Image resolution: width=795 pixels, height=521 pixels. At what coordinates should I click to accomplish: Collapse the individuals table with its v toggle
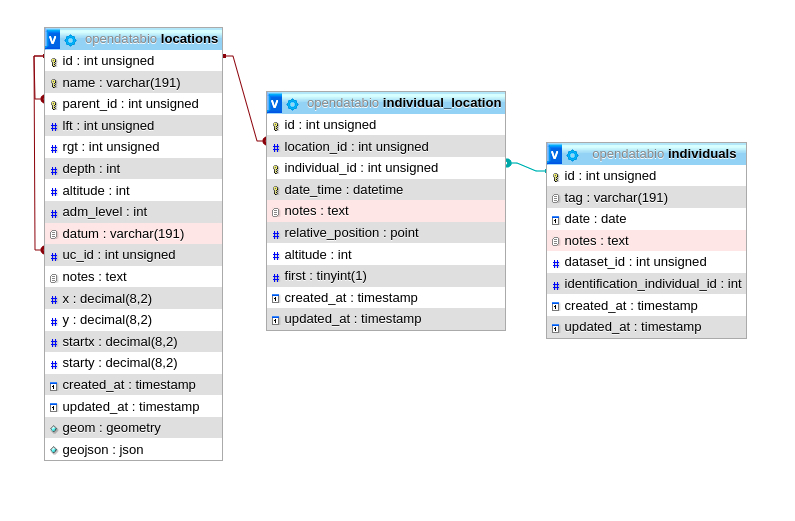pos(555,154)
